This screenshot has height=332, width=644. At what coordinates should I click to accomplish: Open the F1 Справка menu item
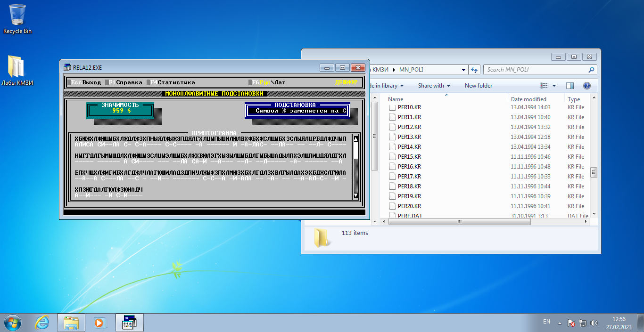tap(124, 82)
